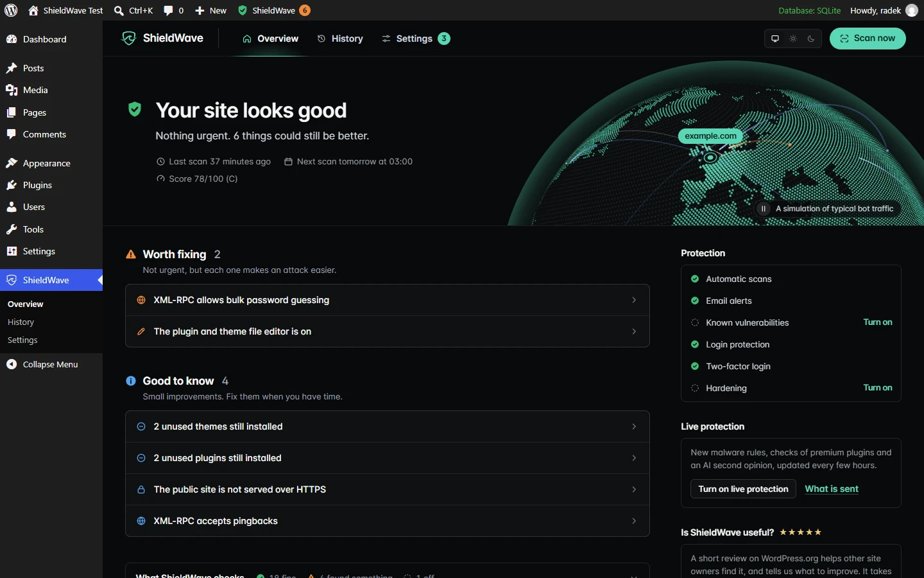Click Two-factor login check icon
The width and height of the screenshot is (924, 578).
tap(695, 366)
